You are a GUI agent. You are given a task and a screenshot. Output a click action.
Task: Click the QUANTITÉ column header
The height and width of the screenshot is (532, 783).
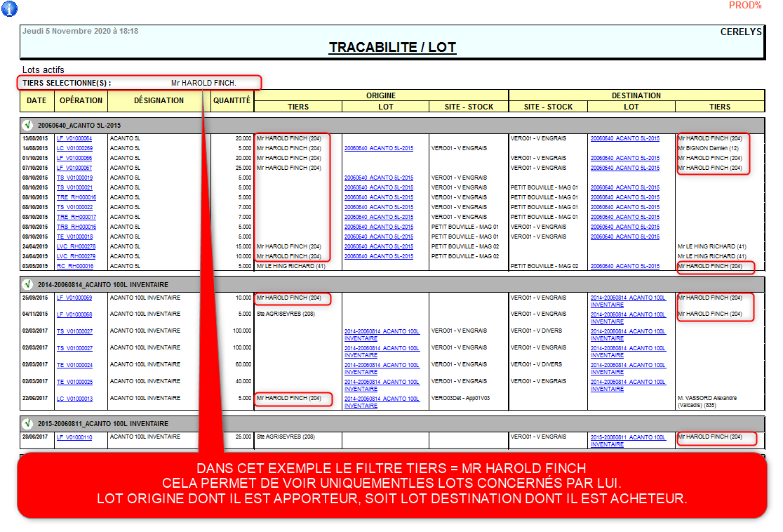click(x=232, y=100)
